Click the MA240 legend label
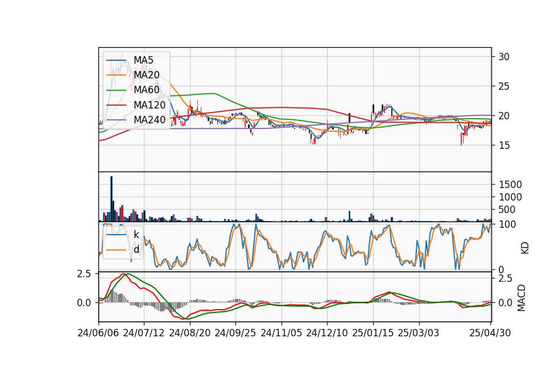The height and width of the screenshot is (392, 546). [x=150, y=120]
